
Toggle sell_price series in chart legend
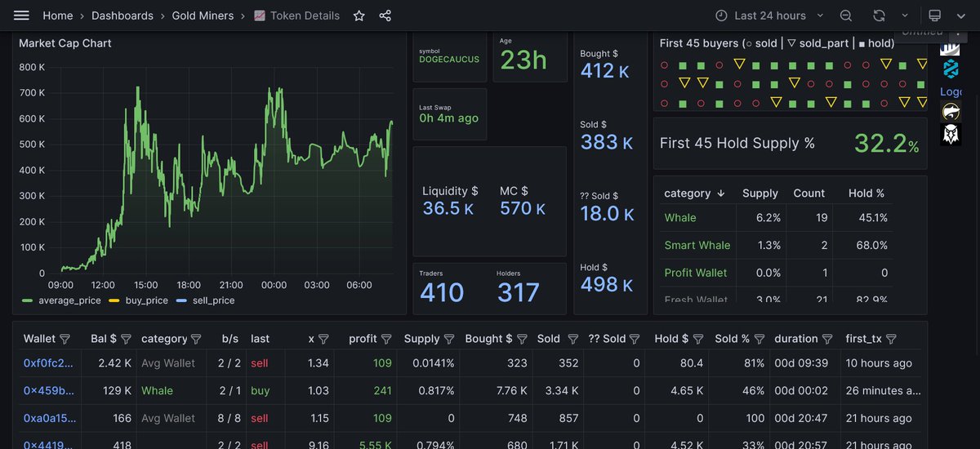(x=214, y=300)
